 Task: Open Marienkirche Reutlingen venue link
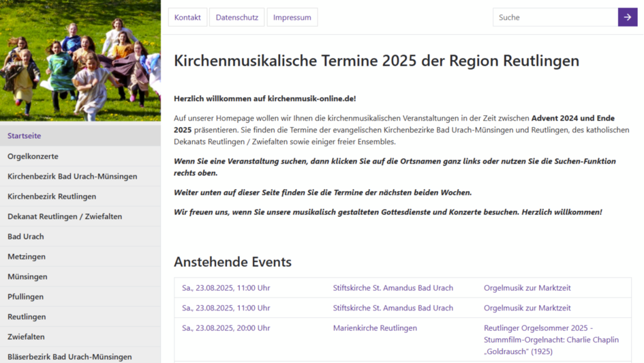375,328
